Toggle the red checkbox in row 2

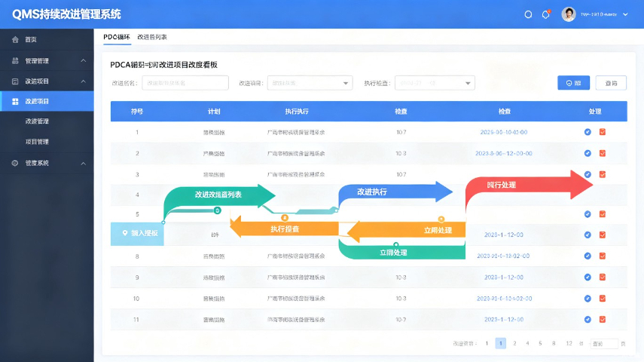click(x=603, y=153)
